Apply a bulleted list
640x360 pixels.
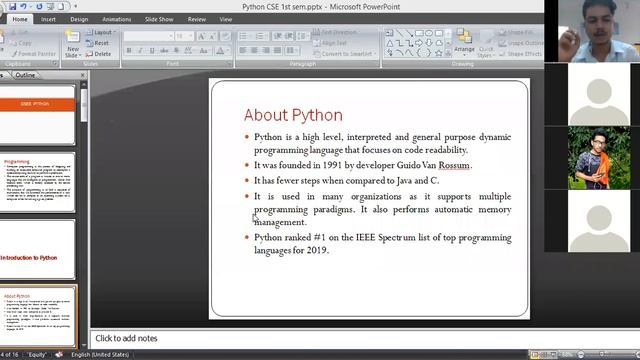245,36
